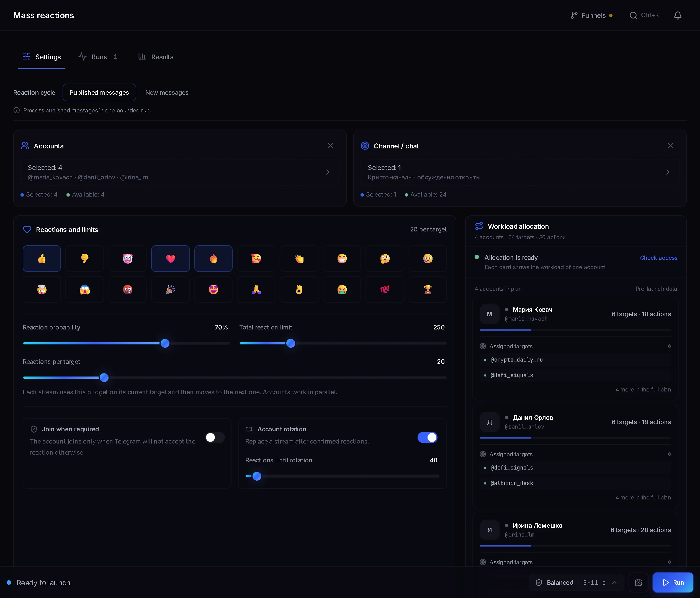Viewport: 700px width, 598px height.
Task: Click the Channel / chat target icon
Action: click(x=365, y=146)
